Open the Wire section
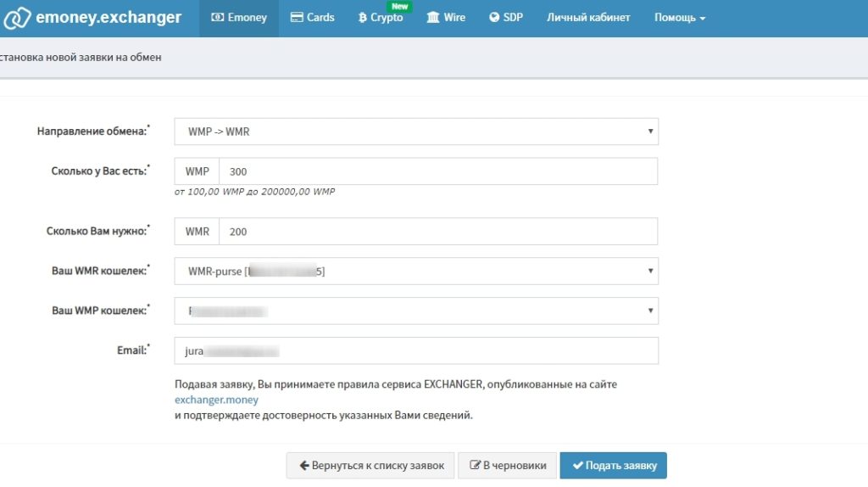 coord(446,18)
